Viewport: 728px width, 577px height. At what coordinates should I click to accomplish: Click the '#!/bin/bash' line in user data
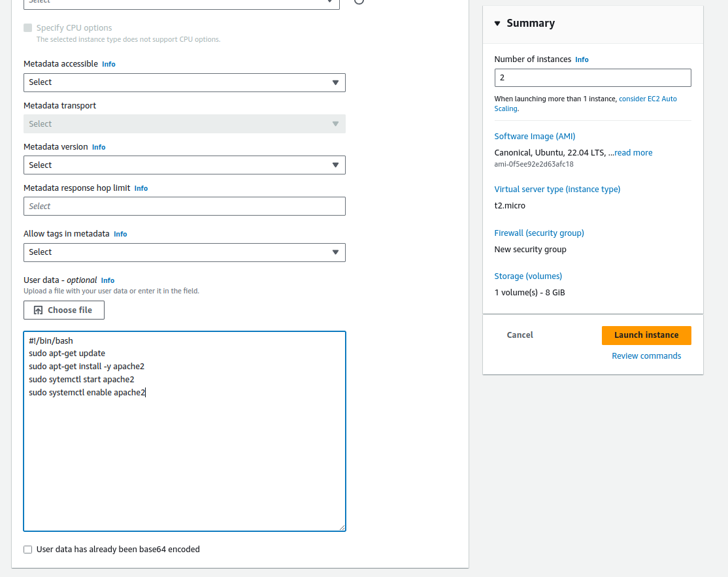click(x=50, y=341)
